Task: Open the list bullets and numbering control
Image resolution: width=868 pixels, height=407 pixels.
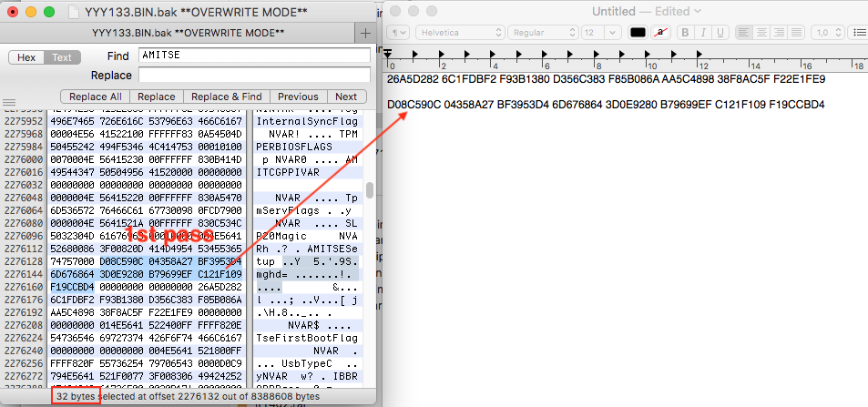Action: pyautogui.click(x=857, y=33)
